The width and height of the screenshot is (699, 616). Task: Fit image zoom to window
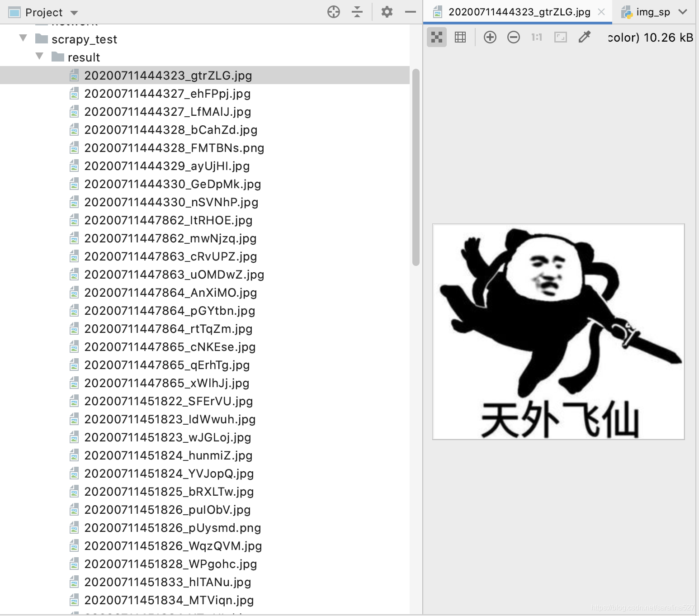pyautogui.click(x=561, y=37)
